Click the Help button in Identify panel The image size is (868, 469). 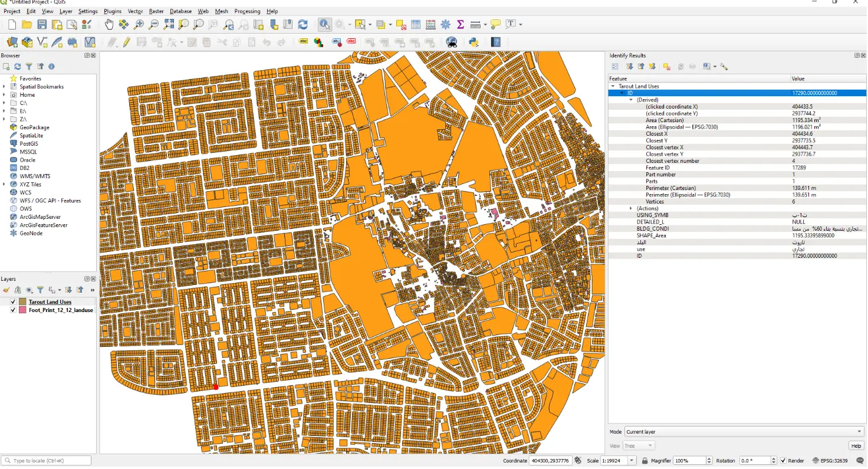(x=856, y=446)
